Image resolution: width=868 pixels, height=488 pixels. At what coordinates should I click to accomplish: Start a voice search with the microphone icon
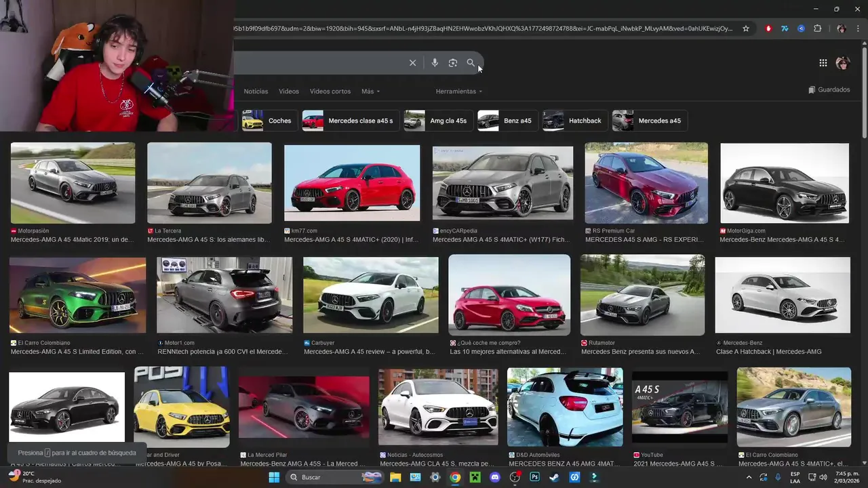435,63
